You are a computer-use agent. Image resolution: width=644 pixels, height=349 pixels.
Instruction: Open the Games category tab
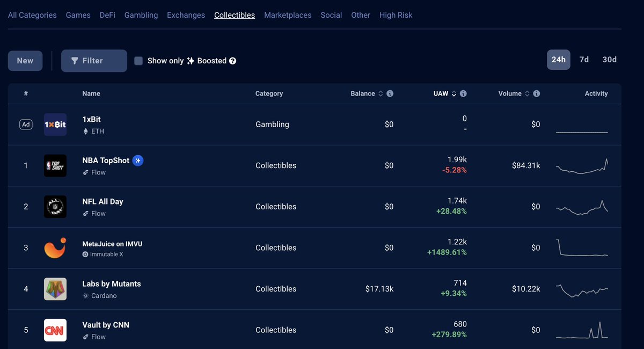[x=78, y=15]
